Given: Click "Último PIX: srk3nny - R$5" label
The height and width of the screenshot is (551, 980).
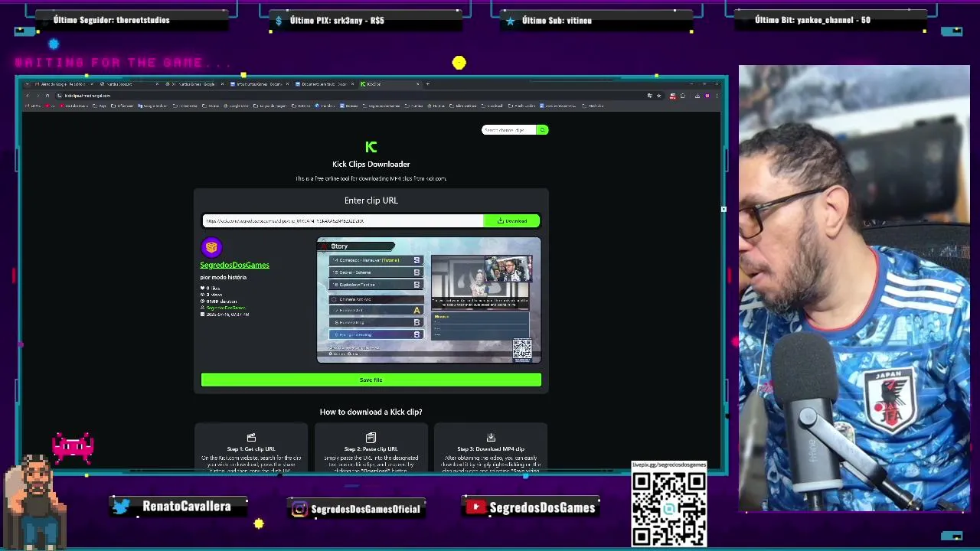Looking at the screenshot, I should tap(337, 21).
